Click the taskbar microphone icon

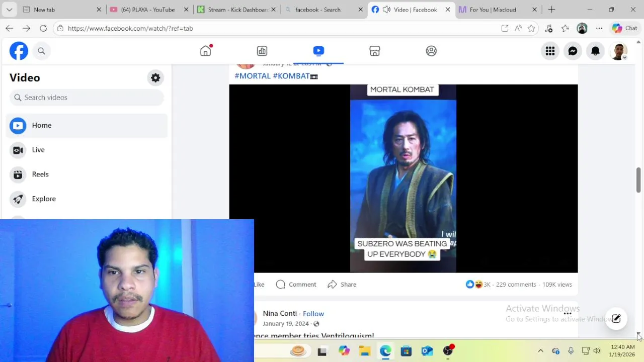click(x=571, y=351)
